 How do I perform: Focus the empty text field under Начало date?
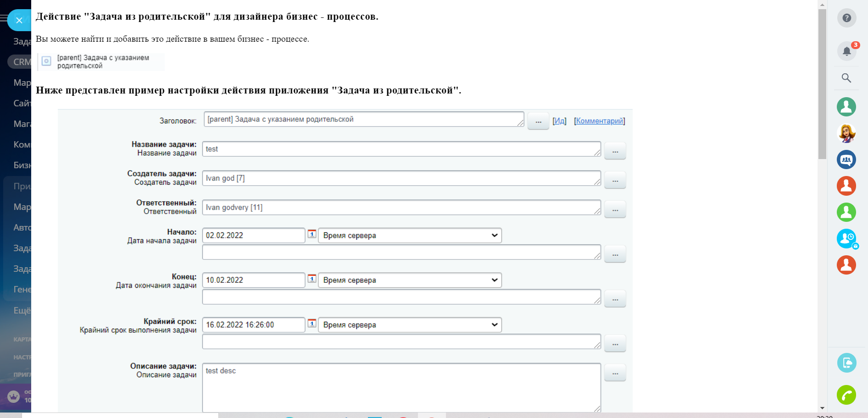(x=401, y=252)
